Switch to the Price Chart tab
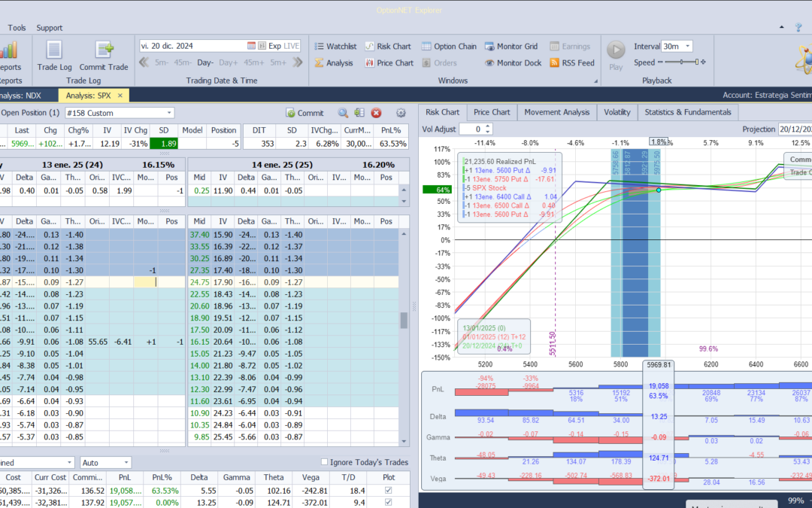812x508 pixels. (492, 112)
